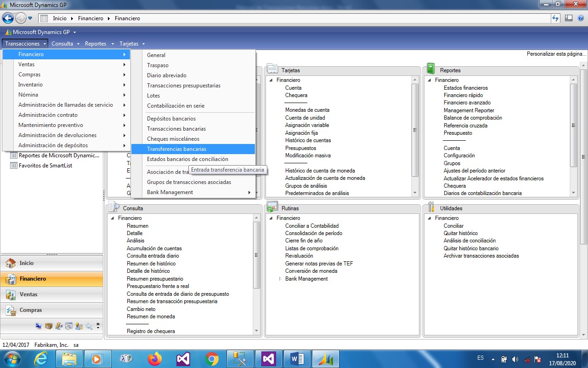Collapse Financiero node in Utilidades panel

click(x=430, y=218)
